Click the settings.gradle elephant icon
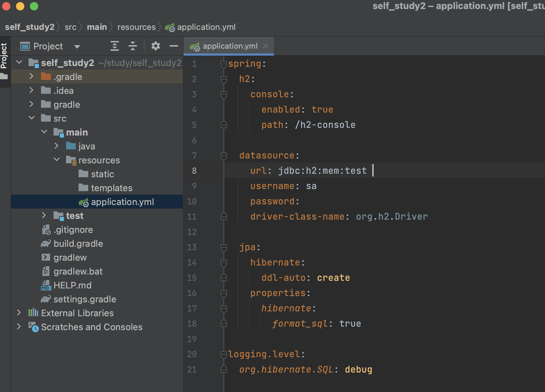545x392 pixels. pos(46,299)
